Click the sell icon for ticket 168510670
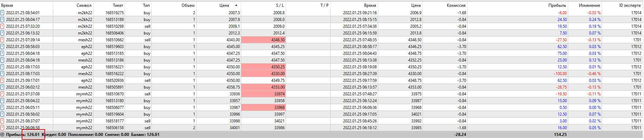644x140 pixels. [2, 94]
